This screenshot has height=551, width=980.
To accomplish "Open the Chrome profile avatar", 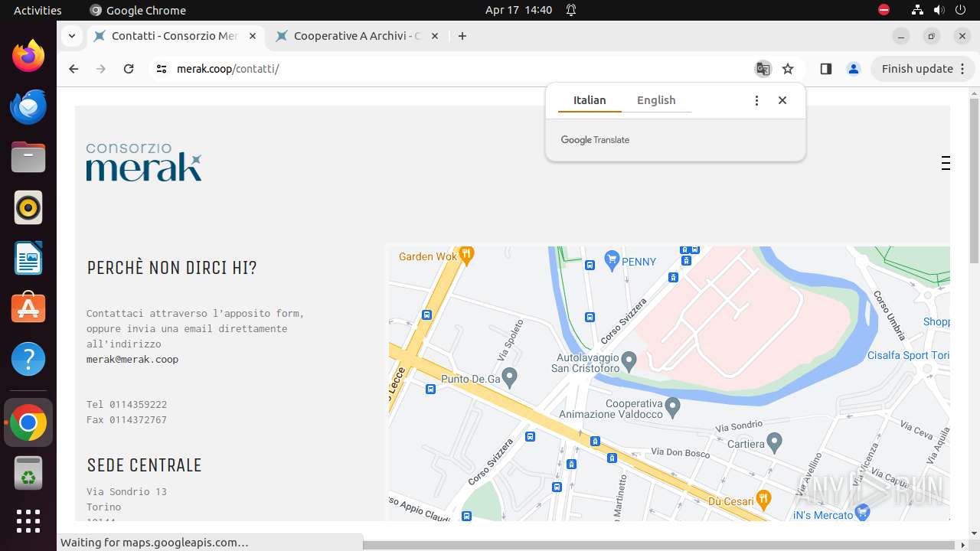I will (x=853, y=69).
